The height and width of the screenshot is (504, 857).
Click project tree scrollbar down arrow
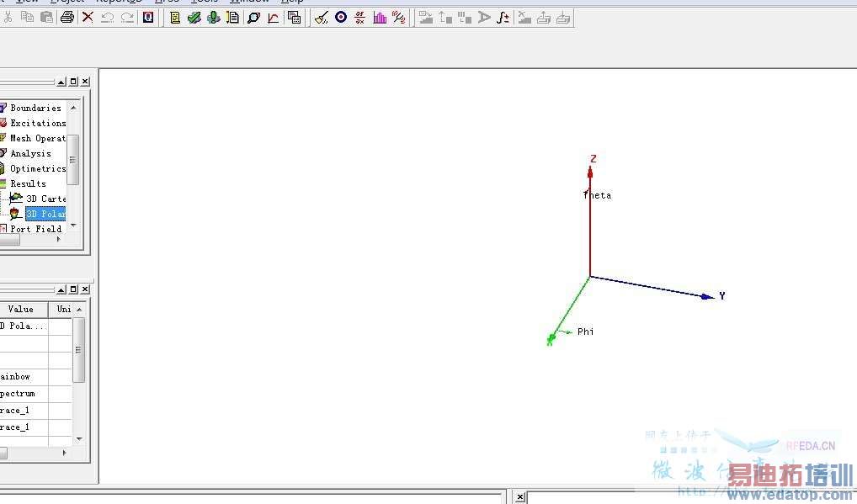tap(73, 225)
